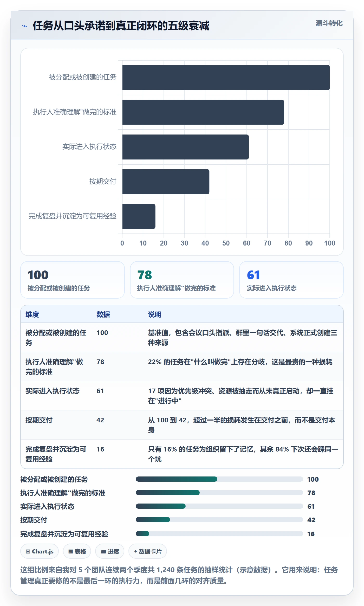Click the progress bar for 被分配或被创建的任务
This screenshot has width=364, height=606.
[x=219, y=479]
